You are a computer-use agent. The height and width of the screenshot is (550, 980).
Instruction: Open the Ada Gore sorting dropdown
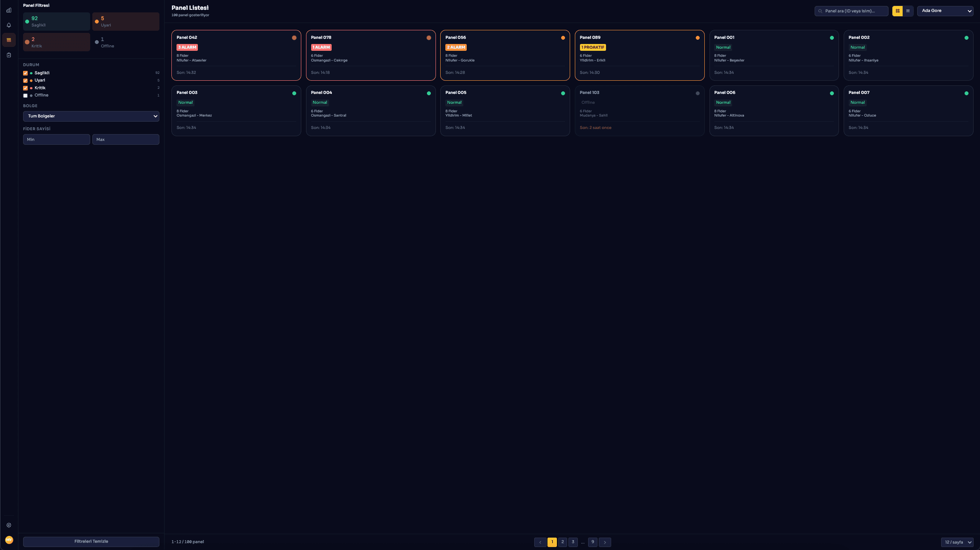pos(945,11)
